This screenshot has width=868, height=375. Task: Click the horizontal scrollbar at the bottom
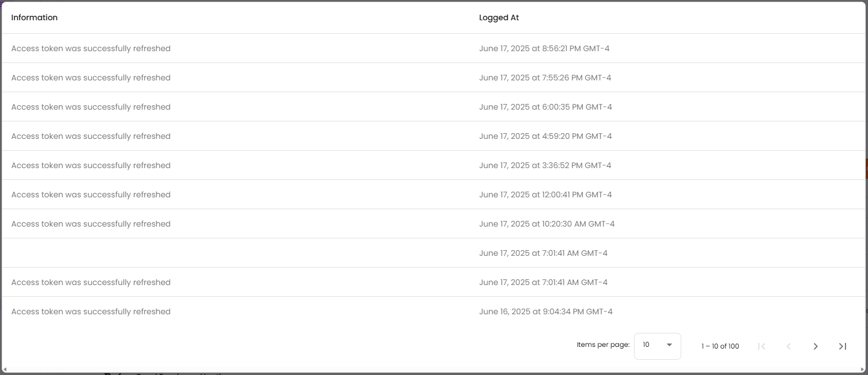pos(433,369)
